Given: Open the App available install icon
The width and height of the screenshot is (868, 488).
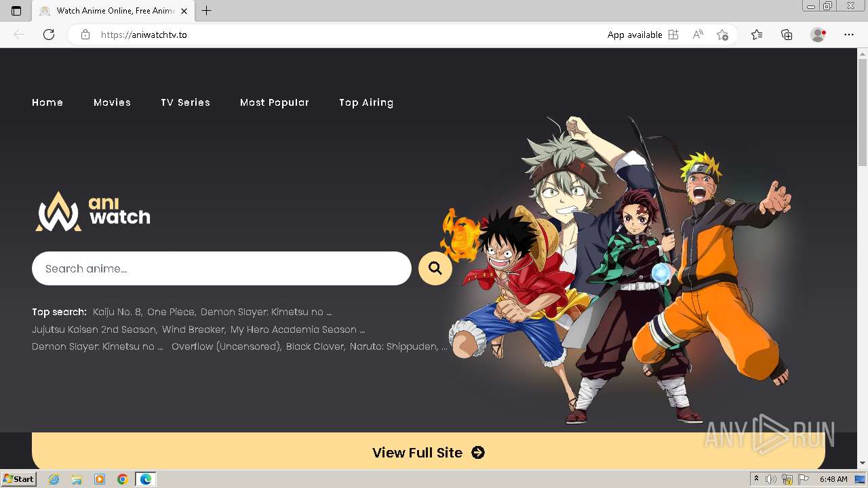Looking at the screenshot, I should 673,35.
